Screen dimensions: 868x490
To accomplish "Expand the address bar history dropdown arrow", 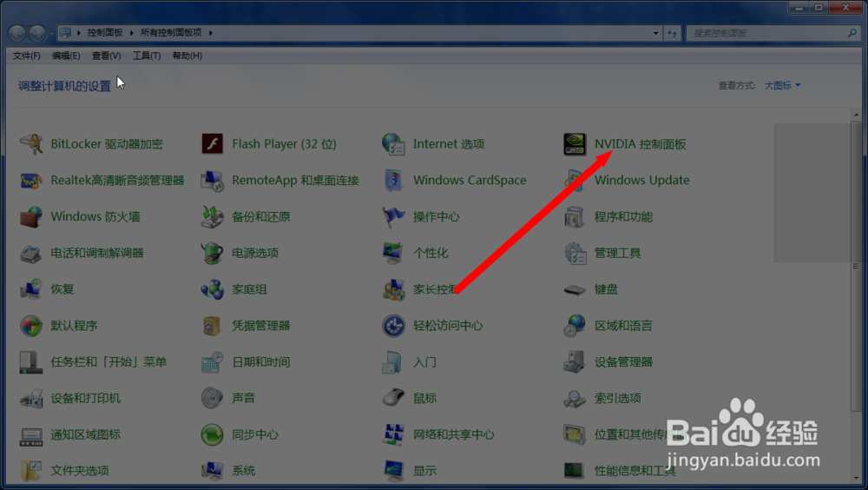I will point(656,33).
